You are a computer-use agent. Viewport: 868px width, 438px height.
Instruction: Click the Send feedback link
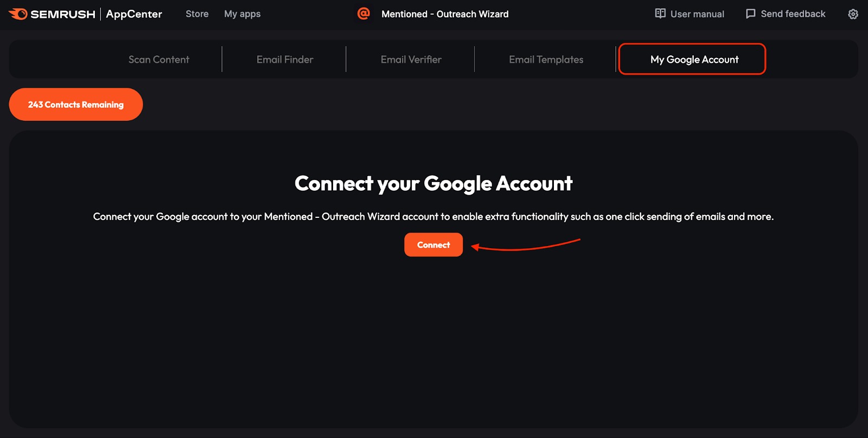(793, 14)
